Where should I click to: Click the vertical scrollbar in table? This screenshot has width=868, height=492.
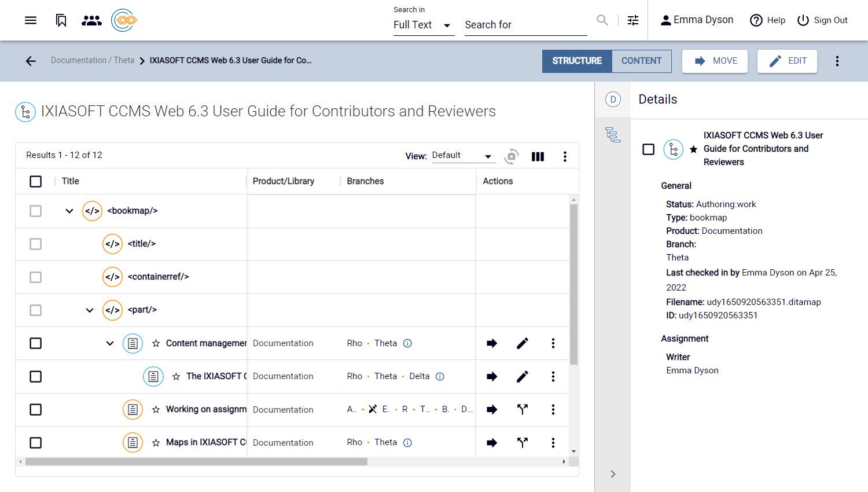(x=573, y=284)
